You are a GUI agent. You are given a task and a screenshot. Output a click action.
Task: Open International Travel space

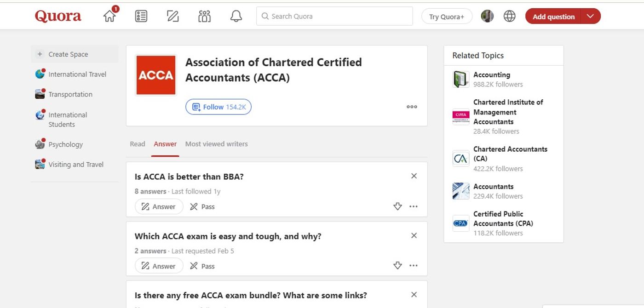(77, 74)
